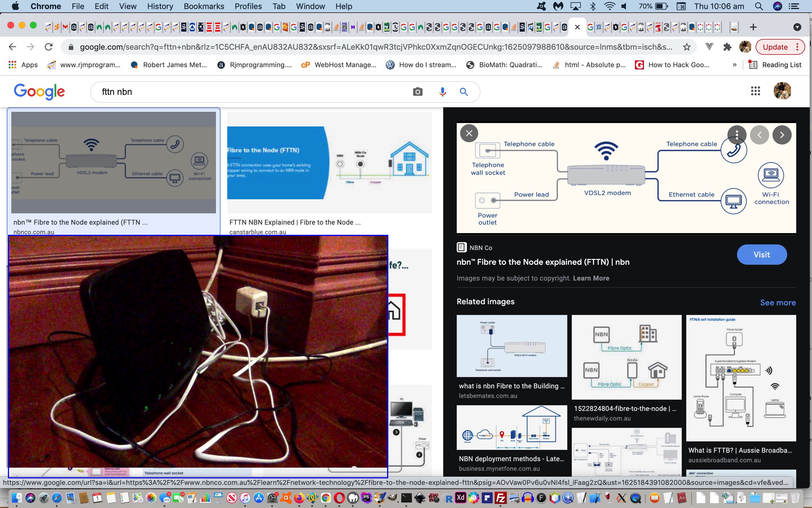Open the preview panel three-dot options
The height and width of the screenshot is (508, 812).
tap(737, 135)
